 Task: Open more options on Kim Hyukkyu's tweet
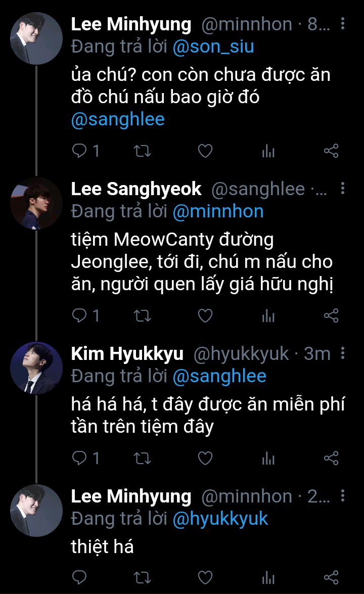pyautogui.click(x=343, y=354)
